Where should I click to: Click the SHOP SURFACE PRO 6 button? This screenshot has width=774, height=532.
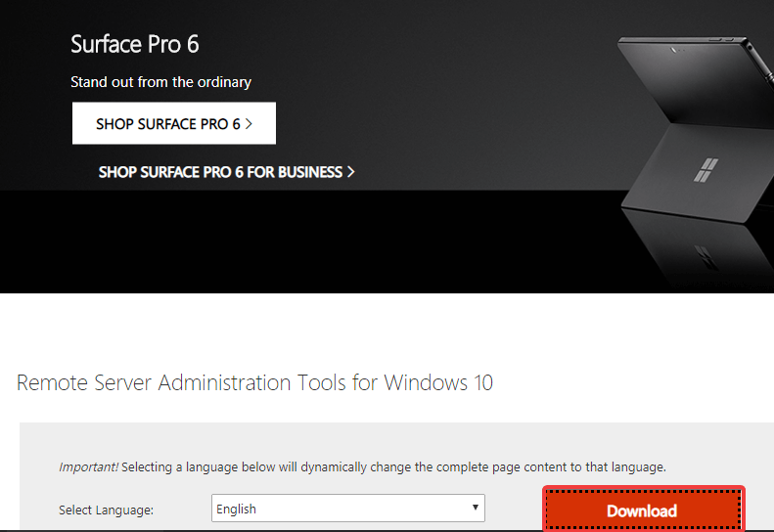pyautogui.click(x=174, y=123)
